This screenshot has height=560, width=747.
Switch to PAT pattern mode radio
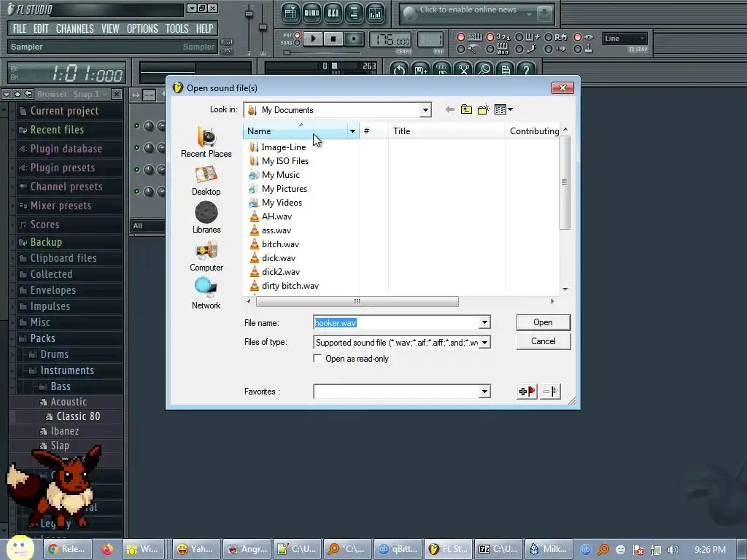tap(298, 35)
